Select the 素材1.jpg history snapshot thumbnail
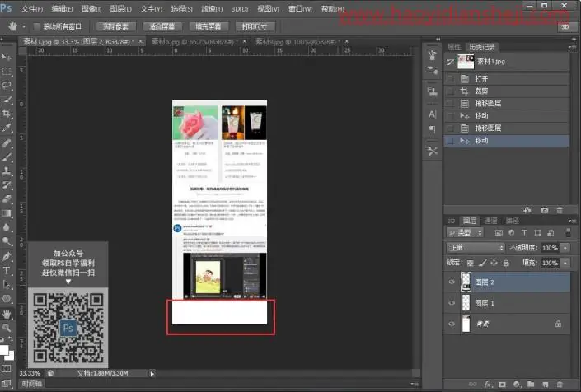581x392 pixels. (466, 62)
